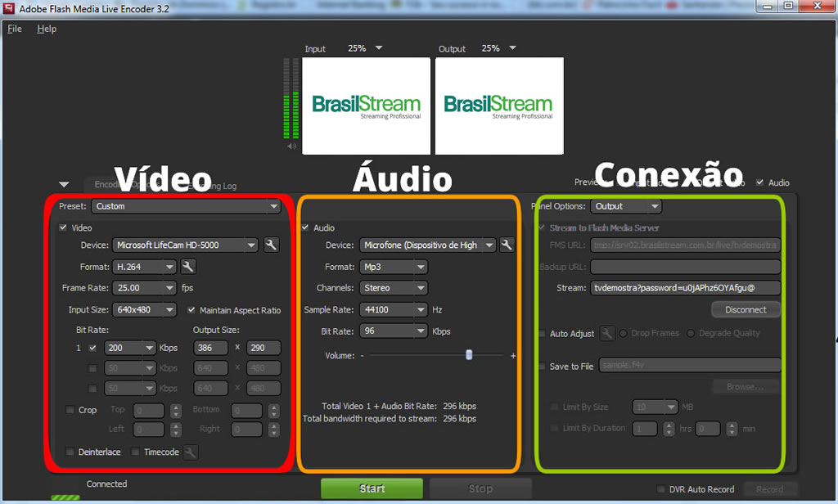
Task: Enable the Crop checkbox
Action: (x=70, y=410)
